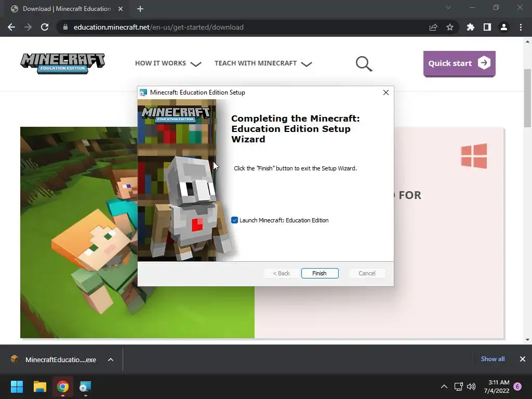
Task: Open Chrome three-dot menu
Action: point(521,27)
